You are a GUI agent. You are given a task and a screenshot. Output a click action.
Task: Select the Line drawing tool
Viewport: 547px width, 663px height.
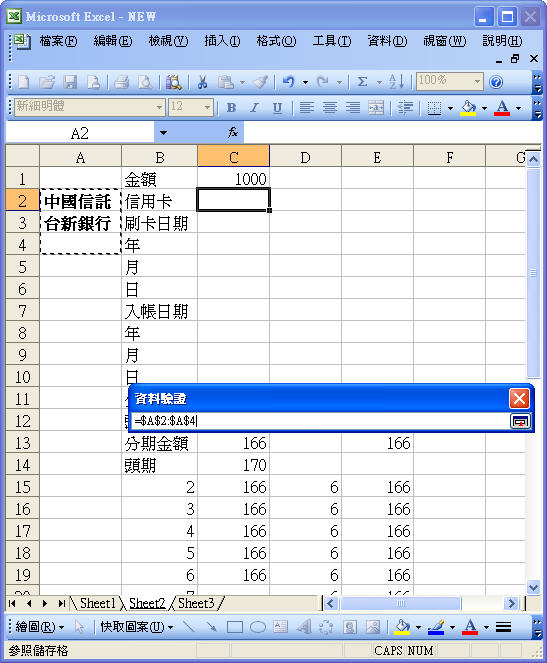189,627
